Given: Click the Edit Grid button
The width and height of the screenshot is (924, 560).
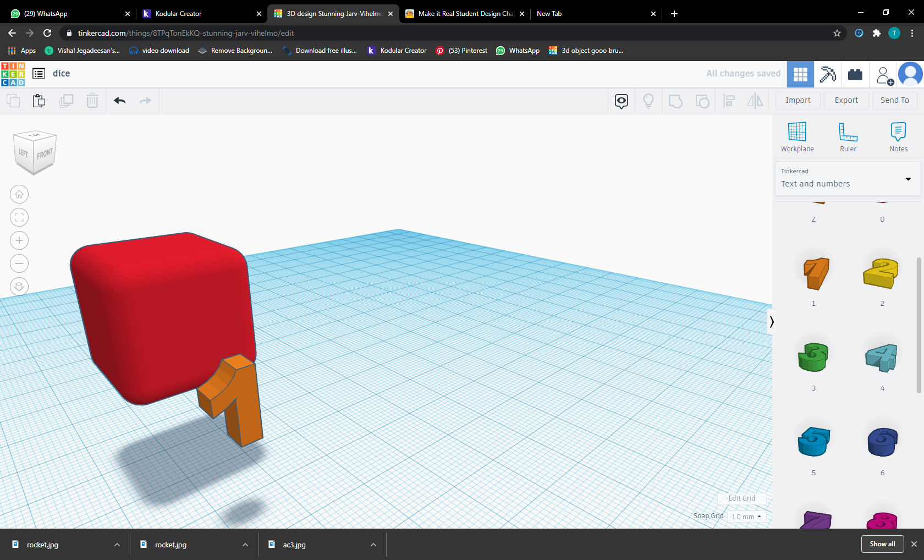Looking at the screenshot, I should pos(741,498).
